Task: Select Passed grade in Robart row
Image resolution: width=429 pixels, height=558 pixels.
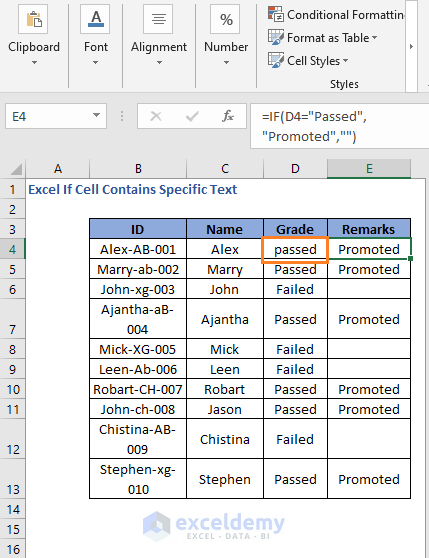Action: pyautogui.click(x=295, y=389)
